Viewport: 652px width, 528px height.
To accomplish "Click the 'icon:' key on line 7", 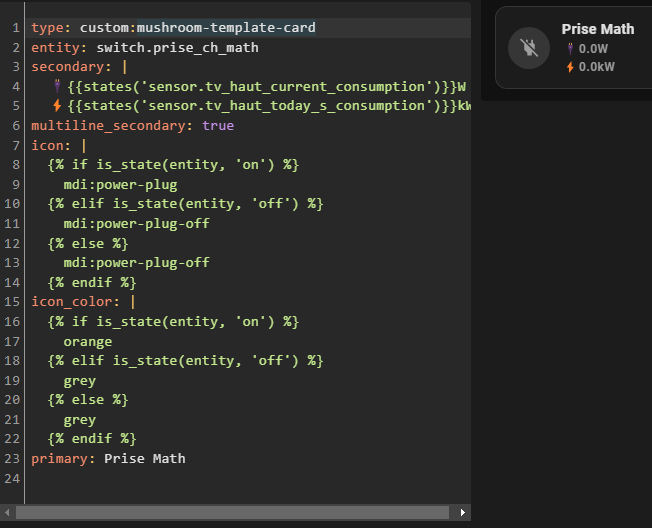I will pyautogui.click(x=51, y=146).
